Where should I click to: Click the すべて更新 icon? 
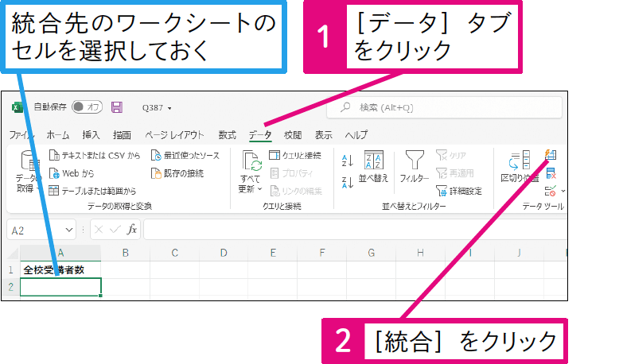click(251, 161)
